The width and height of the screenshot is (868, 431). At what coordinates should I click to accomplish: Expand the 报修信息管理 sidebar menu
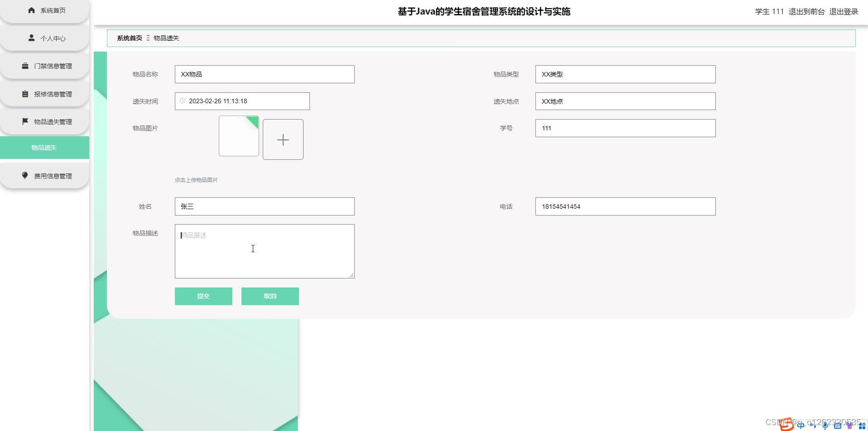[x=44, y=94]
